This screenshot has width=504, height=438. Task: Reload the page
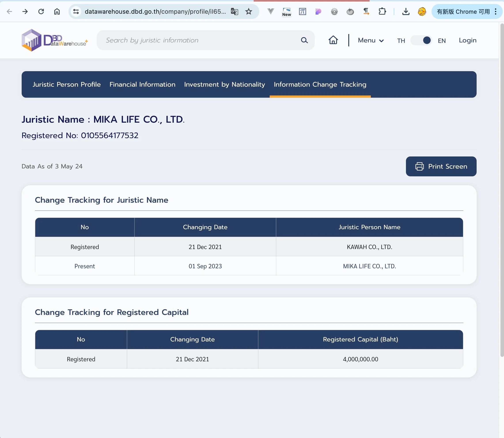[41, 11]
